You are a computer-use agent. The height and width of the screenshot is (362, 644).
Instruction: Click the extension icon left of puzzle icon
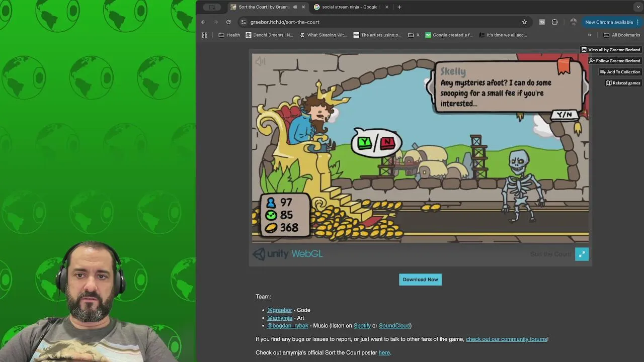(542, 22)
